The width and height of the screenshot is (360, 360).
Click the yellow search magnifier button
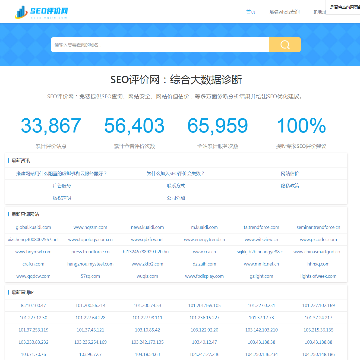(285, 45)
